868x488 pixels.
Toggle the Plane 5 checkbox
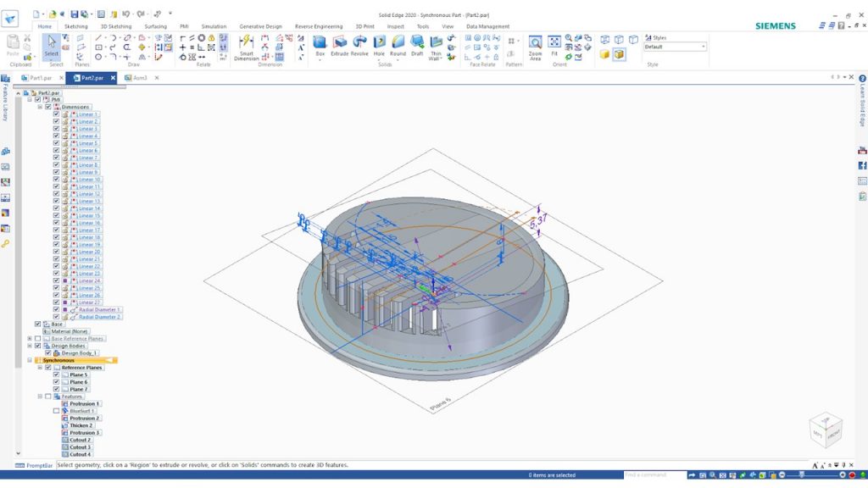(x=56, y=374)
